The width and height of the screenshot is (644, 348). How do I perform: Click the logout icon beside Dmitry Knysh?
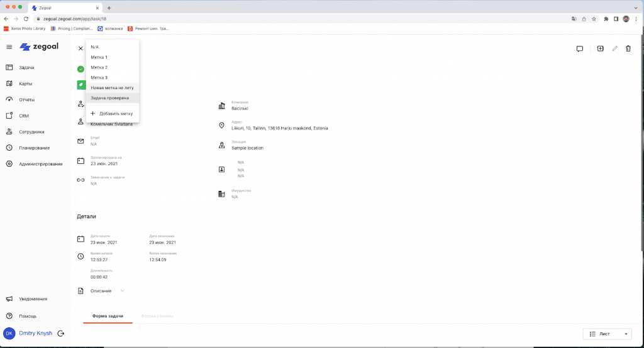[61, 334]
